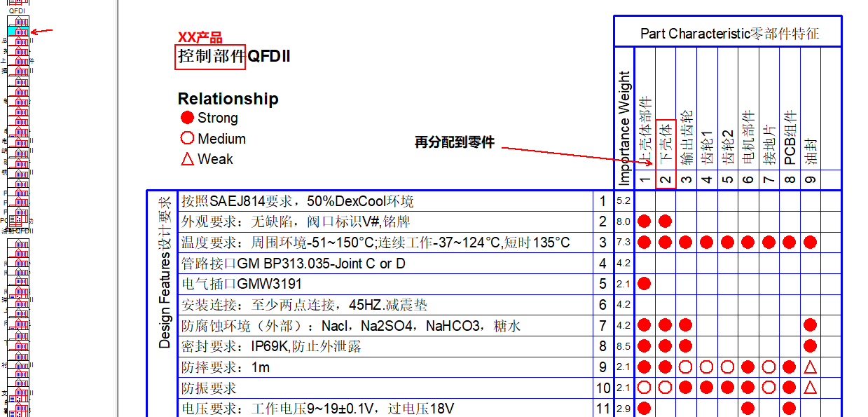Click the Design Features设计要求 side label
The width and height of the screenshot is (868, 417).
[x=165, y=272]
